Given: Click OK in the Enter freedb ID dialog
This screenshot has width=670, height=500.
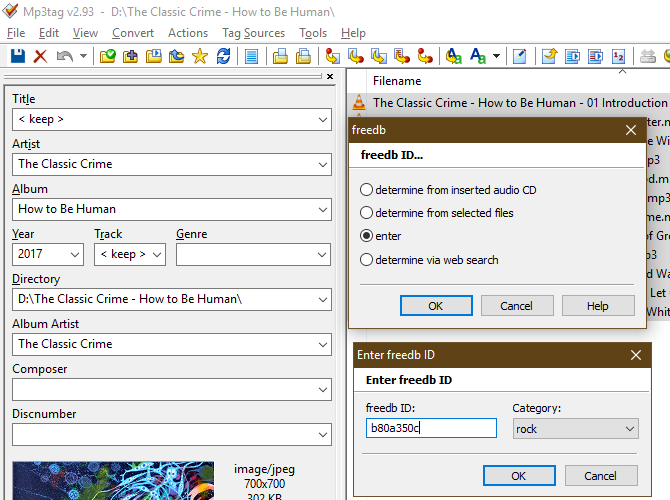Looking at the screenshot, I should point(519,476).
